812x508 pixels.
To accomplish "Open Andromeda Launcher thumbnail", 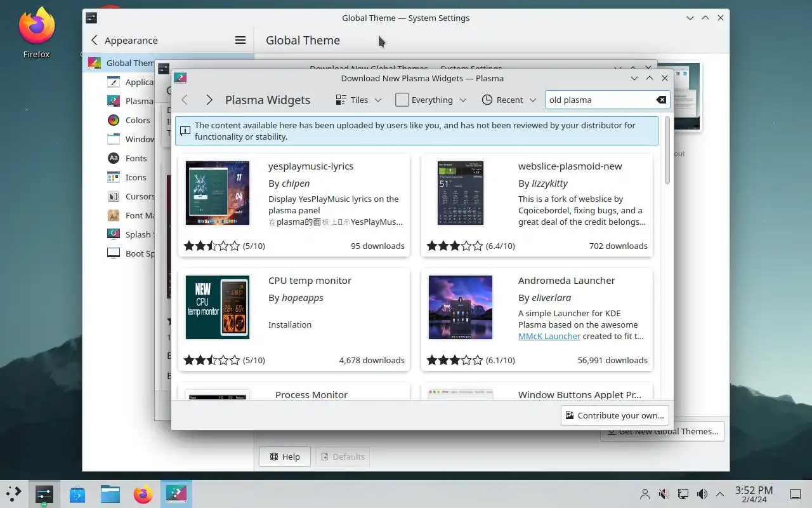I will click(x=461, y=307).
